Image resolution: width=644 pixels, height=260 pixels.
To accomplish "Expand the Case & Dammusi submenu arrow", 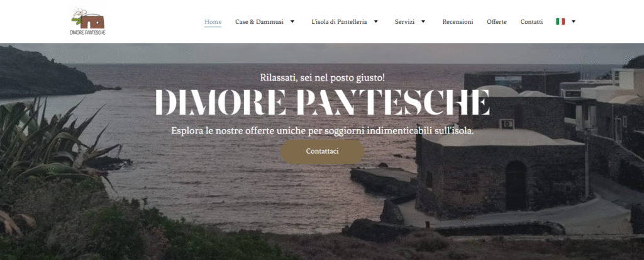I will point(292,22).
